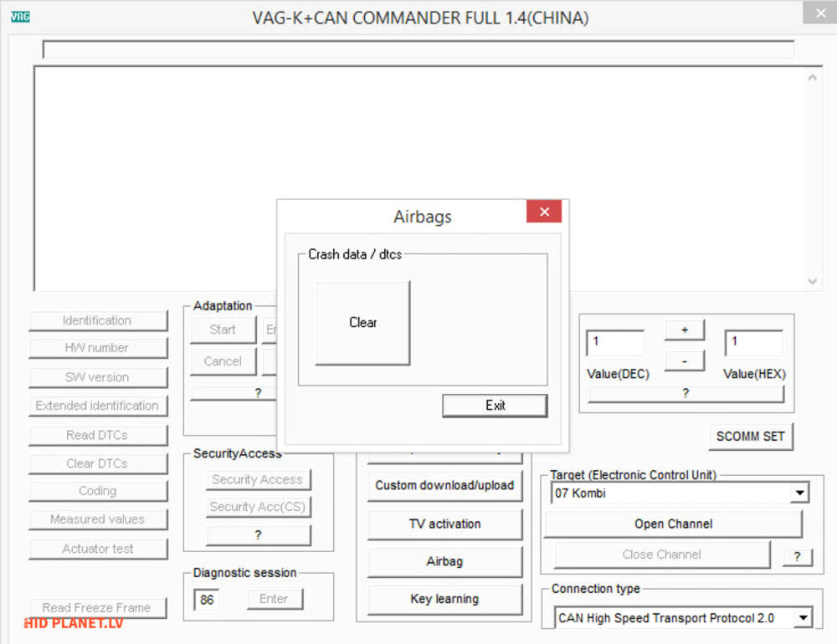Image resolution: width=837 pixels, height=644 pixels.
Task: Exit the Airbags dialog
Action: tap(495, 406)
